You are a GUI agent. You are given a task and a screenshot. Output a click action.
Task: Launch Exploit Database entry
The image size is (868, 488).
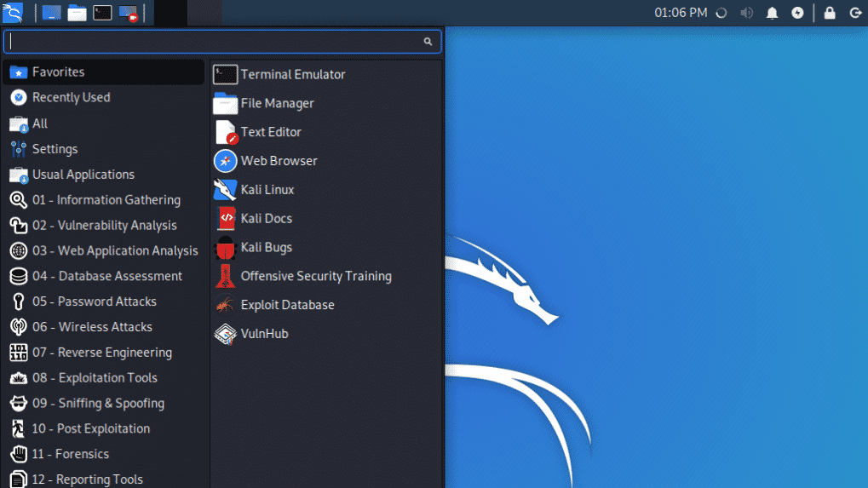[326, 305]
